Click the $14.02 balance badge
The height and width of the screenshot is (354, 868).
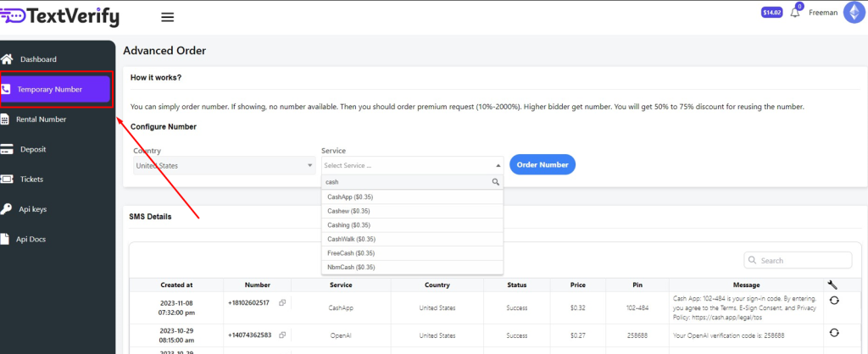click(x=771, y=13)
